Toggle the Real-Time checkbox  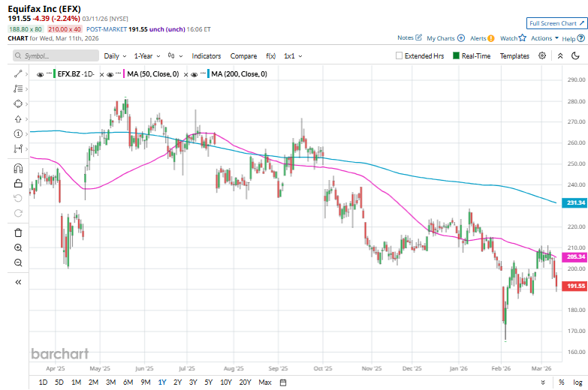(x=456, y=55)
